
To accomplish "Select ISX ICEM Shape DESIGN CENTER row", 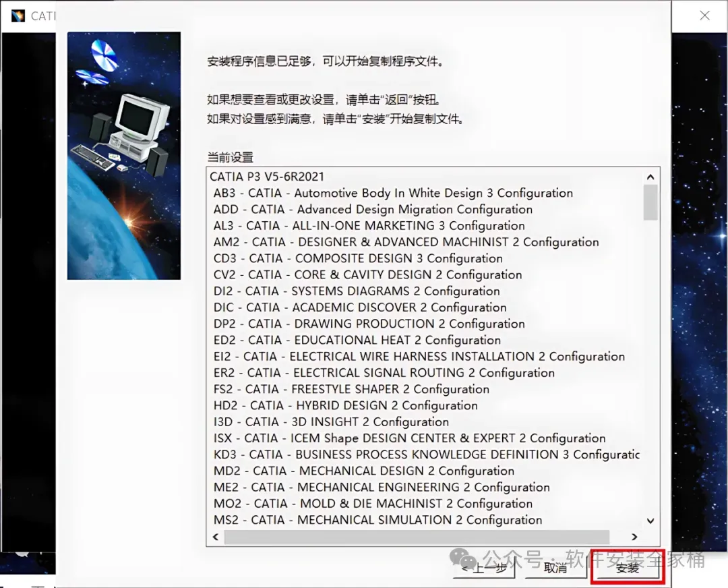I will tap(410, 438).
